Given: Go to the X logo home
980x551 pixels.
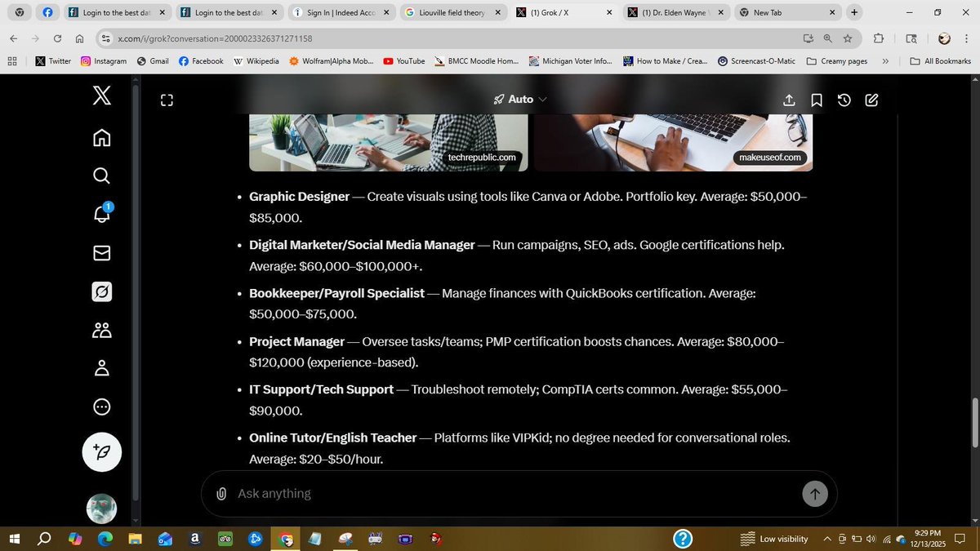Looking at the screenshot, I should (101, 96).
